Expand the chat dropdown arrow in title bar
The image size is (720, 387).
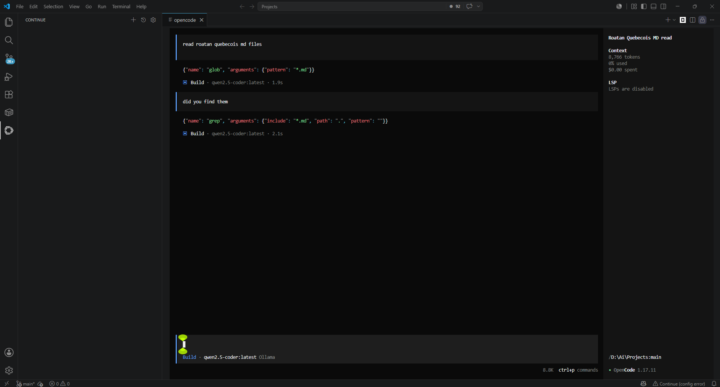(478, 6)
